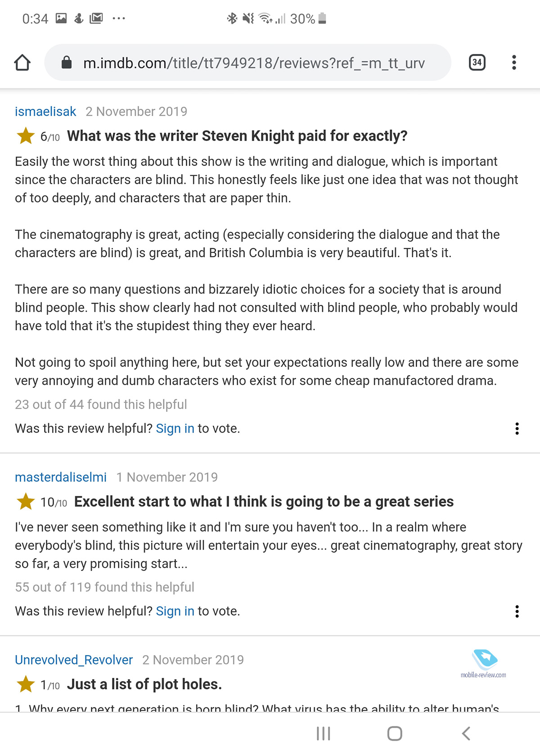Open Unrevolved_Revolver's user profile

pyautogui.click(x=74, y=660)
